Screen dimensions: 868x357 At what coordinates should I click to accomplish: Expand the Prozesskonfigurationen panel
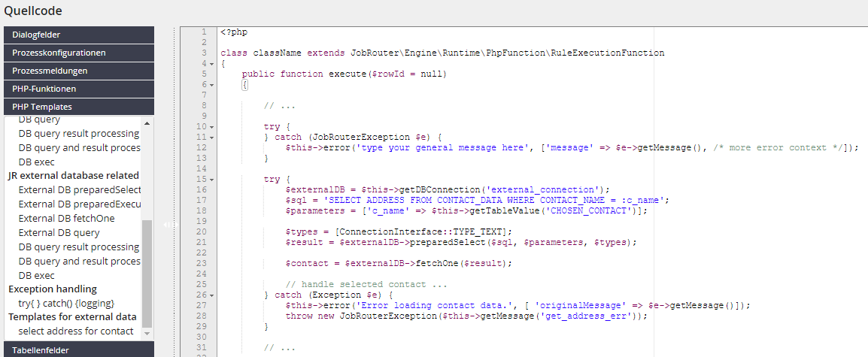click(x=79, y=53)
